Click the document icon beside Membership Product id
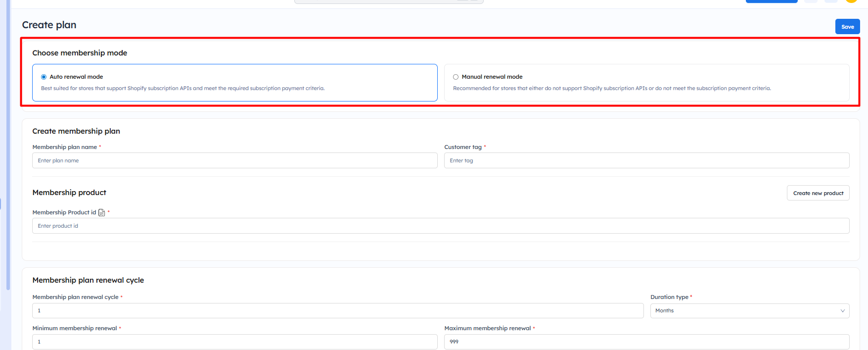Viewport: 868px width, 350px height. pyautogui.click(x=102, y=212)
